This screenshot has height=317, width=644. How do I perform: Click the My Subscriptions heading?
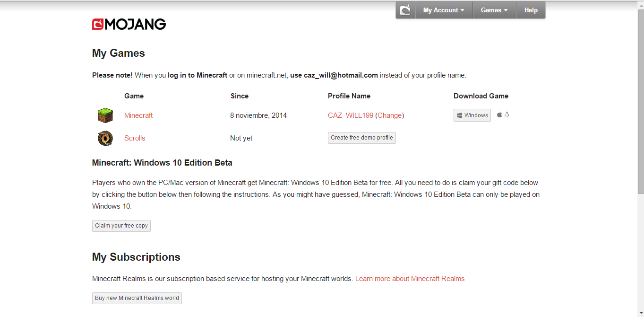[x=136, y=257]
